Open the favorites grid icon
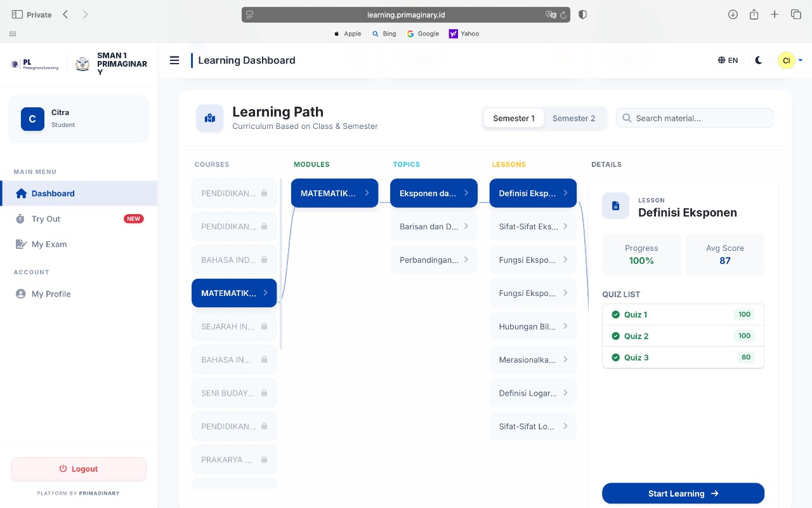812x508 pixels. [13, 34]
